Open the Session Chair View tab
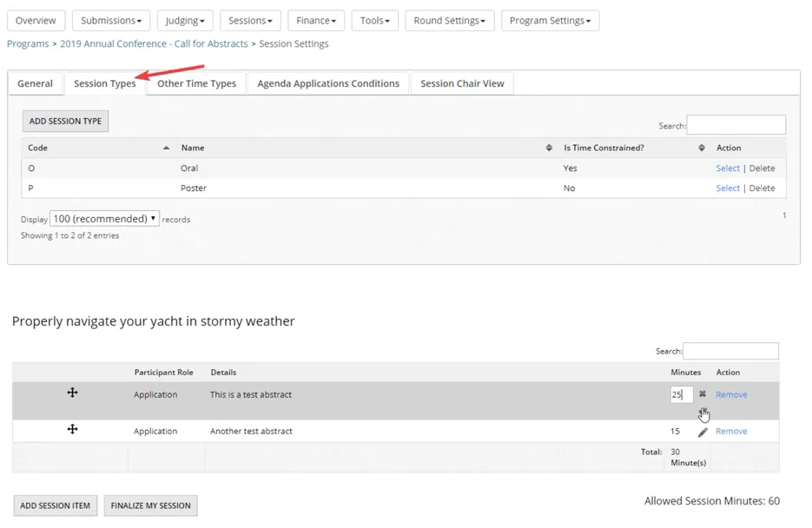The height and width of the screenshot is (528, 812). click(462, 83)
